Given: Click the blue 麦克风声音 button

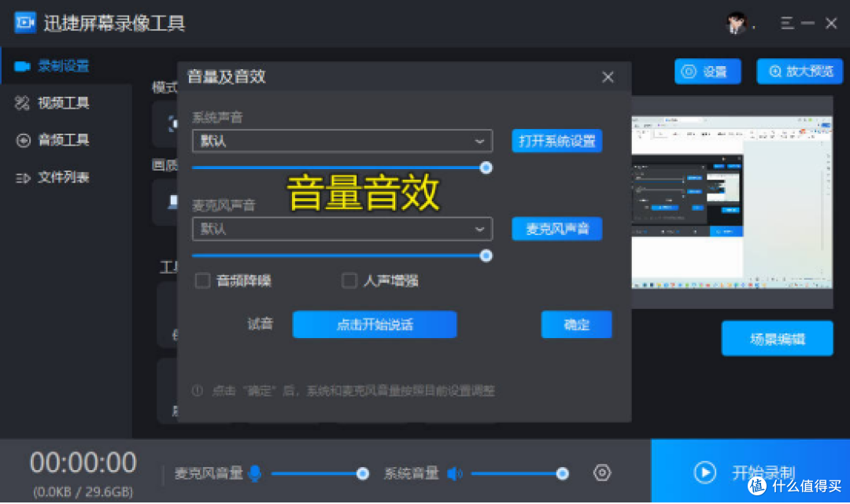Looking at the screenshot, I should tap(556, 229).
